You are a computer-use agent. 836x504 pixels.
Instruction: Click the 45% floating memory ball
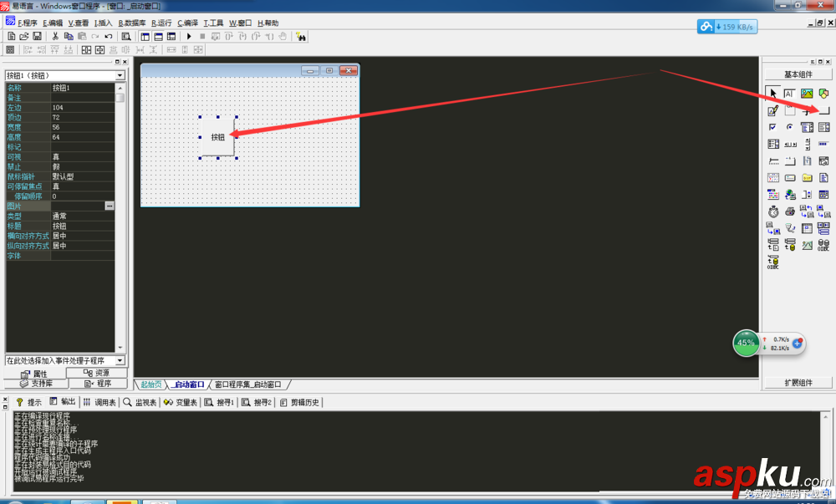coord(746,343)
